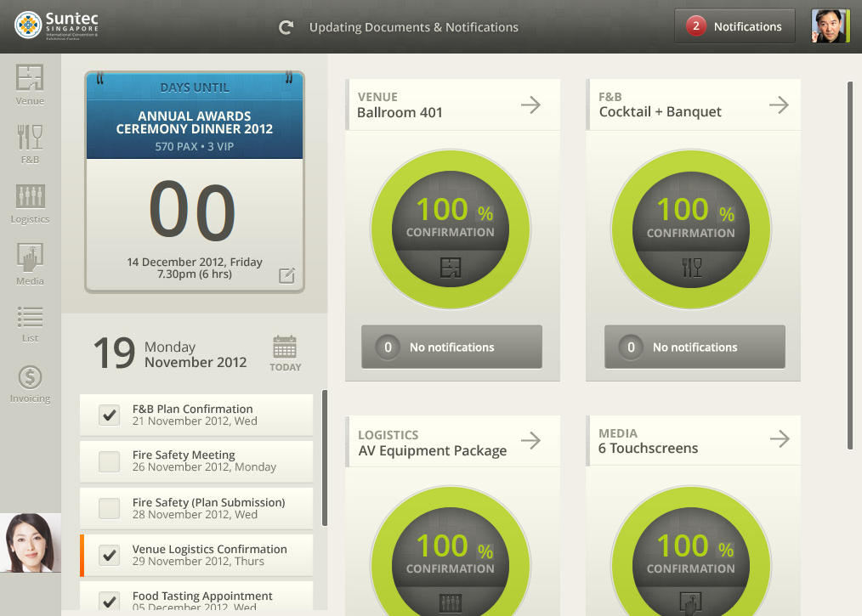The height and width of the screenshot is (616, 862).
Task: Uncheck F&B Plan Confirmation task
Action: (x=109, y=415)
